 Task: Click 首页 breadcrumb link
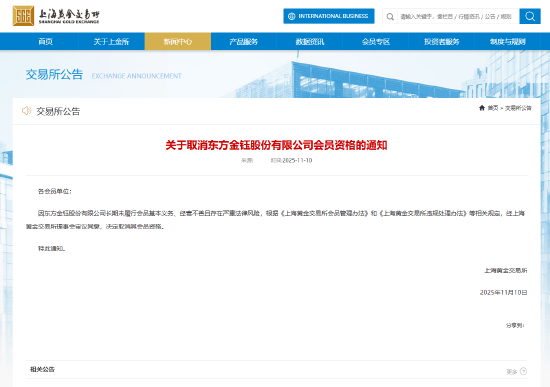[493, 108]
